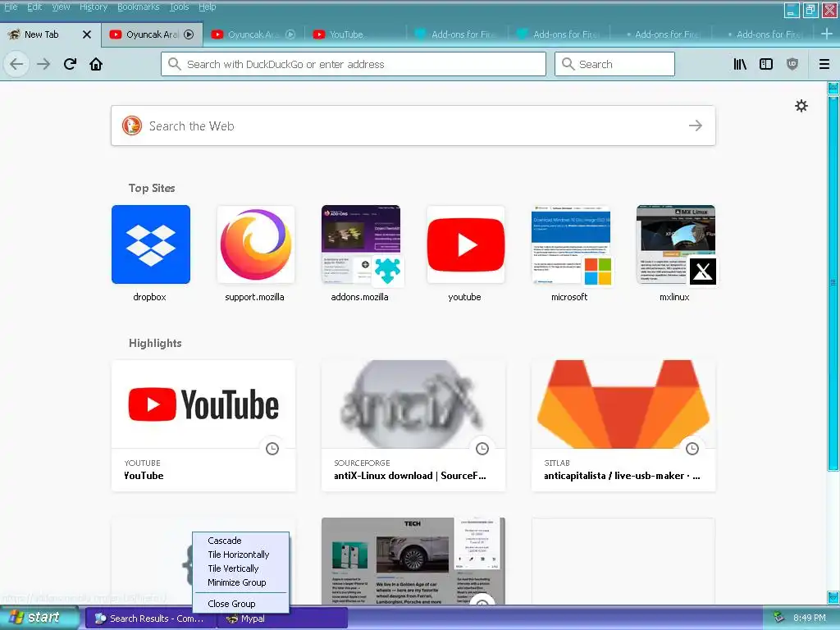Click the scrollbar up arrow
This screenshot has width=840, height=630.
coord(833,89)
